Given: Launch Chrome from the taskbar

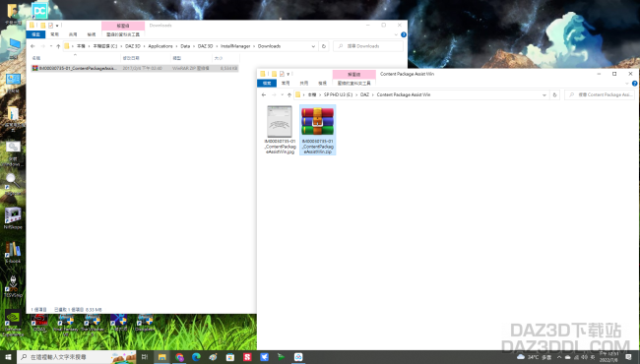Looking at the screenshot, I should pos(179,357).
